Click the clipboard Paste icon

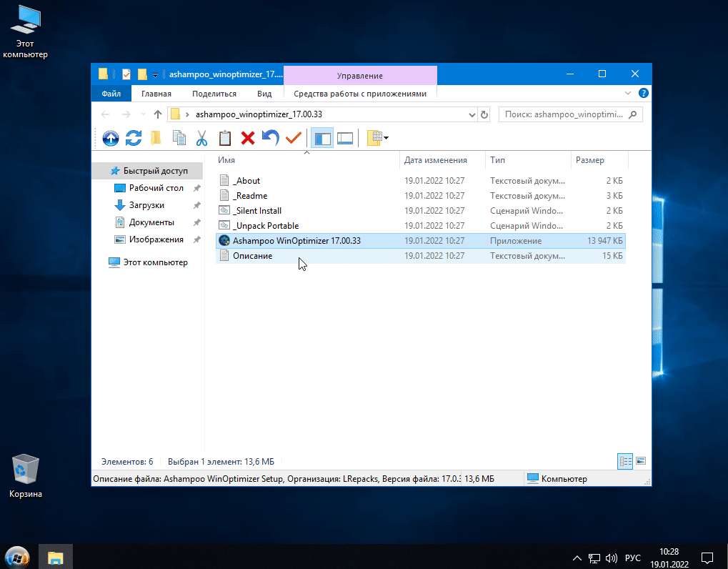pyautogui.click(x=225, y=138)
